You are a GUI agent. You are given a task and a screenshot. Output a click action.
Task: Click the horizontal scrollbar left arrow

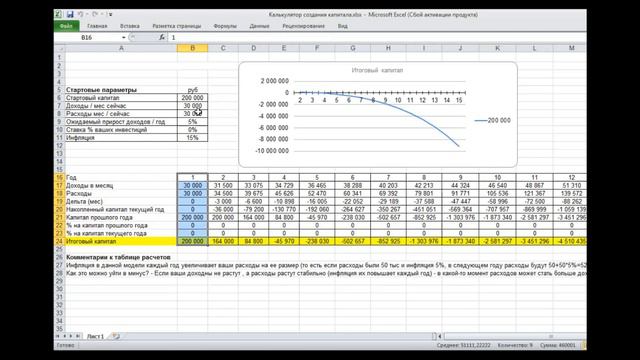(x=440, y=336)
